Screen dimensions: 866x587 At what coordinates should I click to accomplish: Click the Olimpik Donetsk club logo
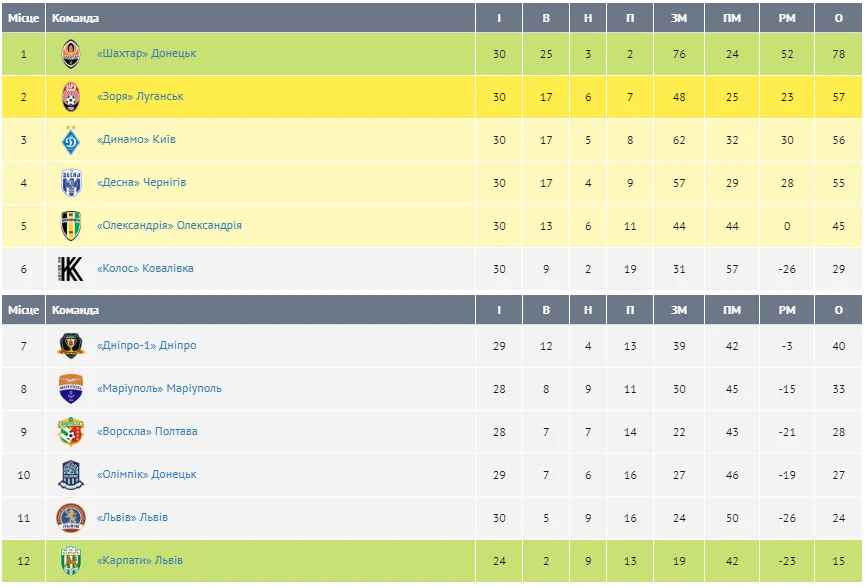click(70, 475)
